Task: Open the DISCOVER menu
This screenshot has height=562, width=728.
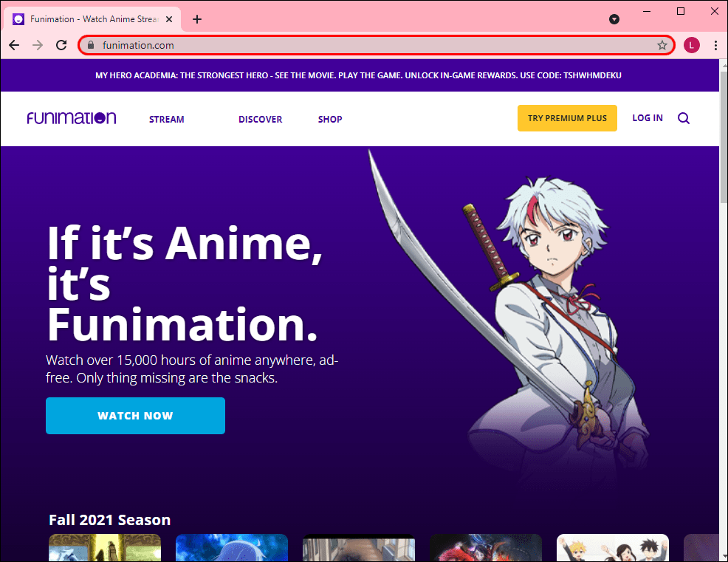Action: point(261,120)
